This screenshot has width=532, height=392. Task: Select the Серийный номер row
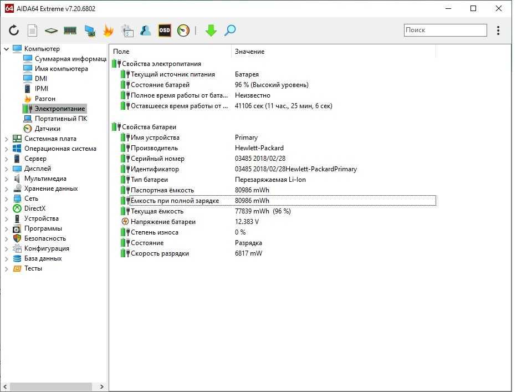tap(278, 159)
